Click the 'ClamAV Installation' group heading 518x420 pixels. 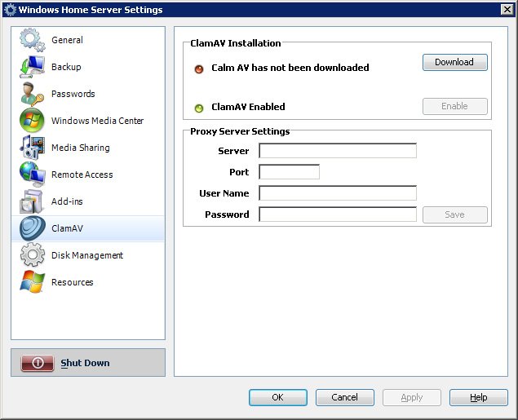(236, 43)
